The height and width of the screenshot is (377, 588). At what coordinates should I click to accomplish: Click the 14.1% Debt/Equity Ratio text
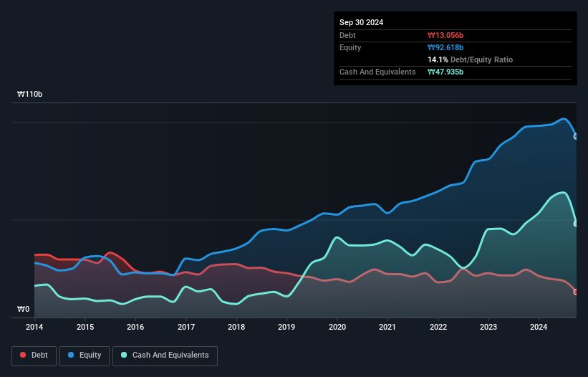(471, 59)
